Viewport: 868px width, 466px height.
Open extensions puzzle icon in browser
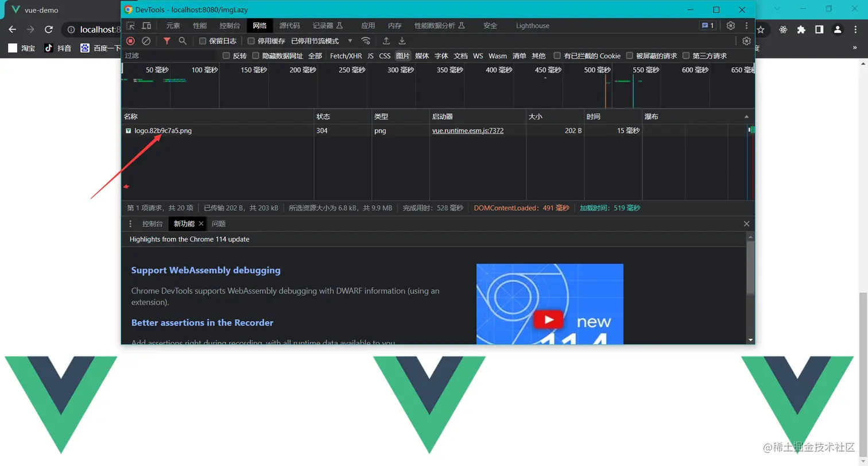point(801,29)
